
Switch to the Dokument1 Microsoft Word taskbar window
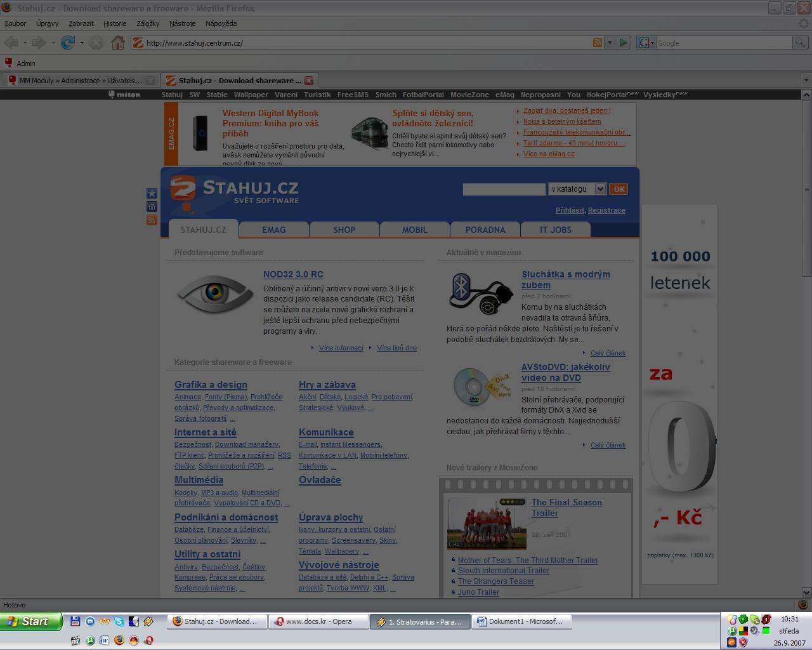pyautogui.click(x=522, y=621)
